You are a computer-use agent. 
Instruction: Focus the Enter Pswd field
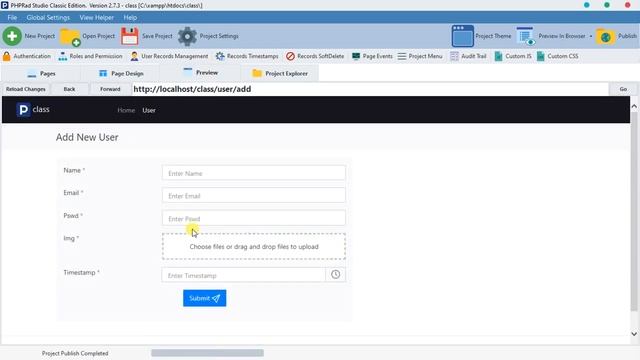pyautogui.click(x=254, y=218)
